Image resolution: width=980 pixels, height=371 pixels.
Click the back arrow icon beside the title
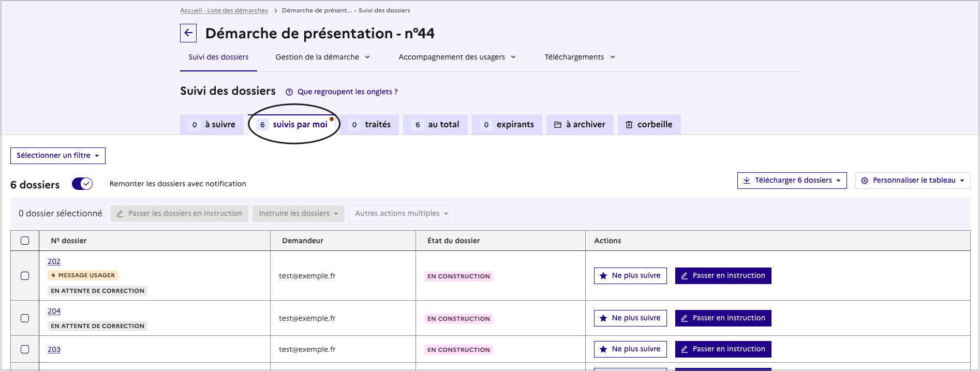pos(188,33)
